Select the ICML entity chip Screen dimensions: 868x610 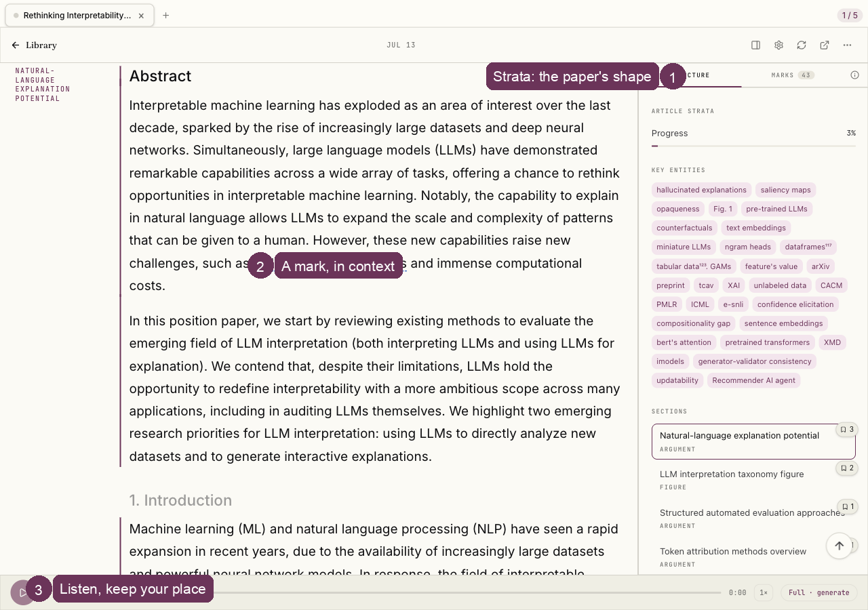click(x=701, y=304)
